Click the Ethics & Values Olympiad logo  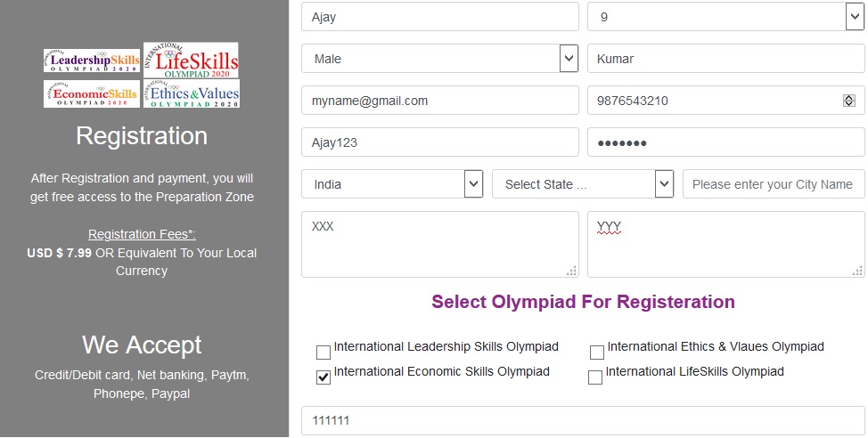coord(191,93)
